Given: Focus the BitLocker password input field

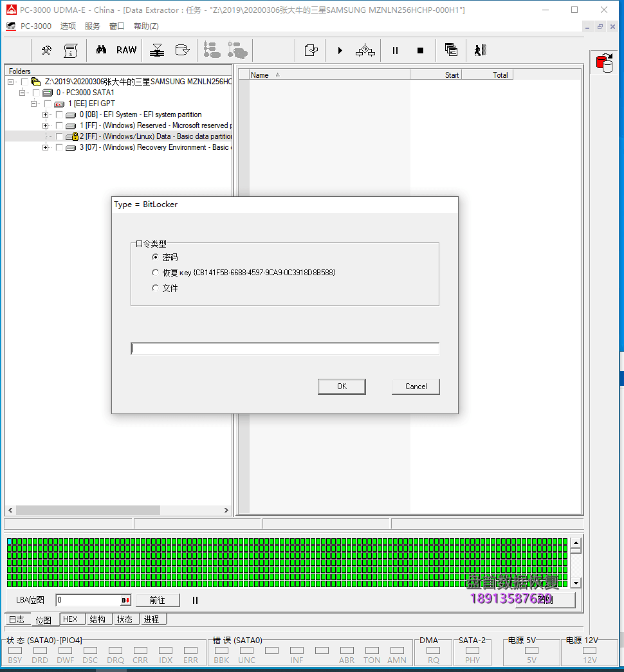Looking at the screenshot, I should tap(285, 349).
